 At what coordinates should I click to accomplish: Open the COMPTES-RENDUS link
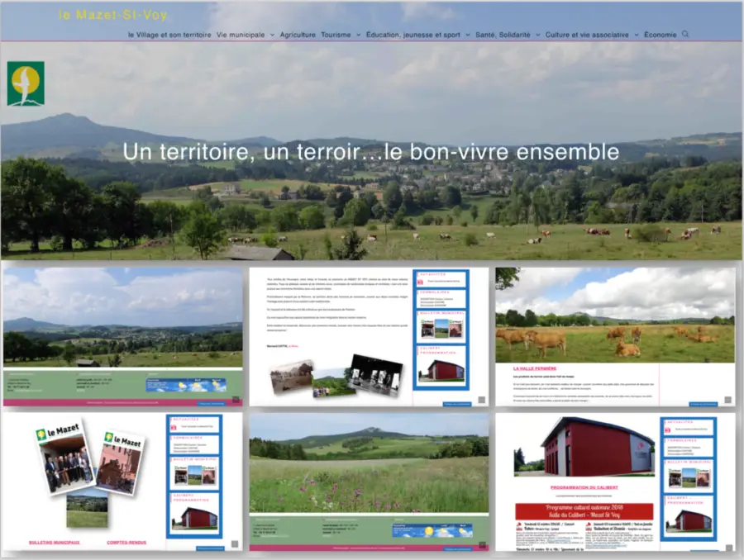(129, 543)
